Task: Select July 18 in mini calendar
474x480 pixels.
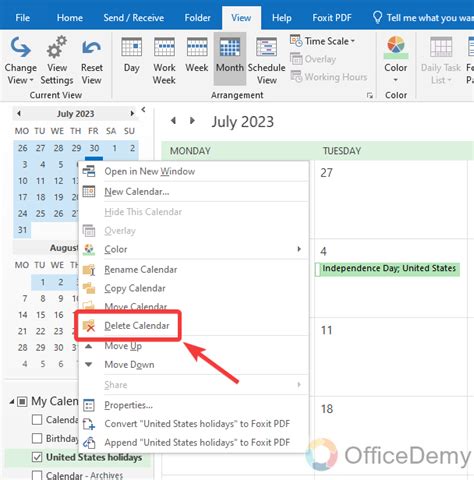Action: pyautogui.click(x=40, y=197)
